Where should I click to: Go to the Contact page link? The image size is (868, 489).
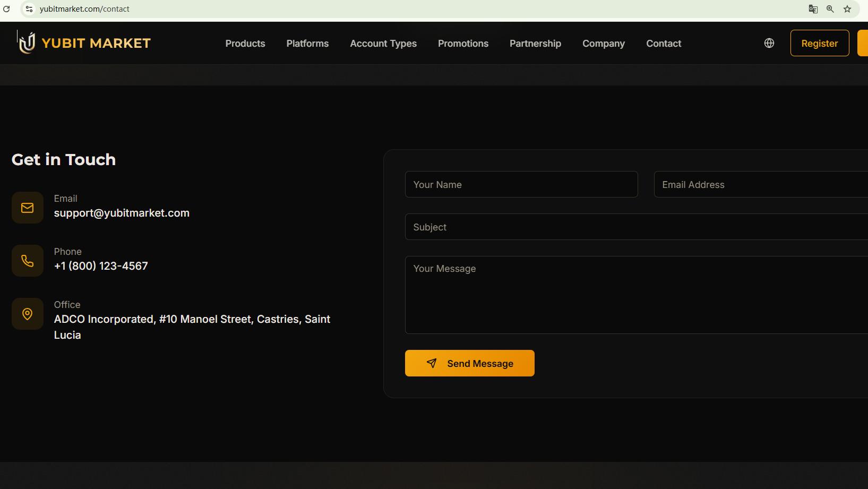[x=663, y=44]
